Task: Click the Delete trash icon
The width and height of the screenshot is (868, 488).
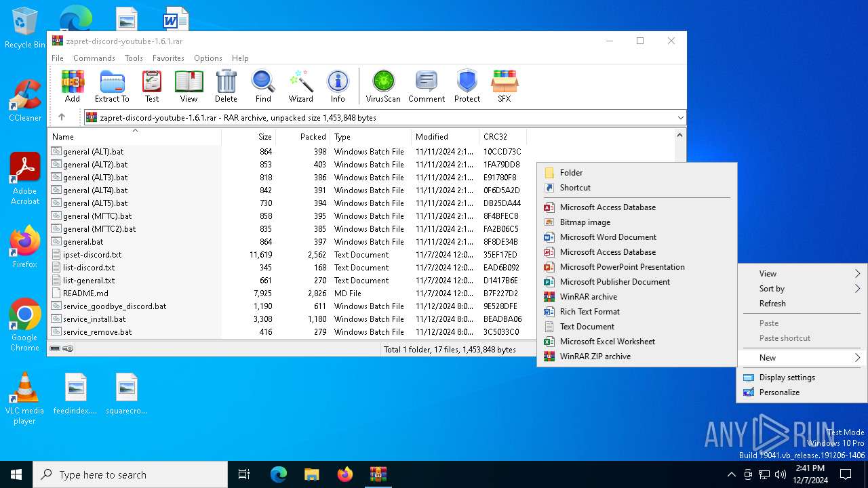Action: point(226,86)
